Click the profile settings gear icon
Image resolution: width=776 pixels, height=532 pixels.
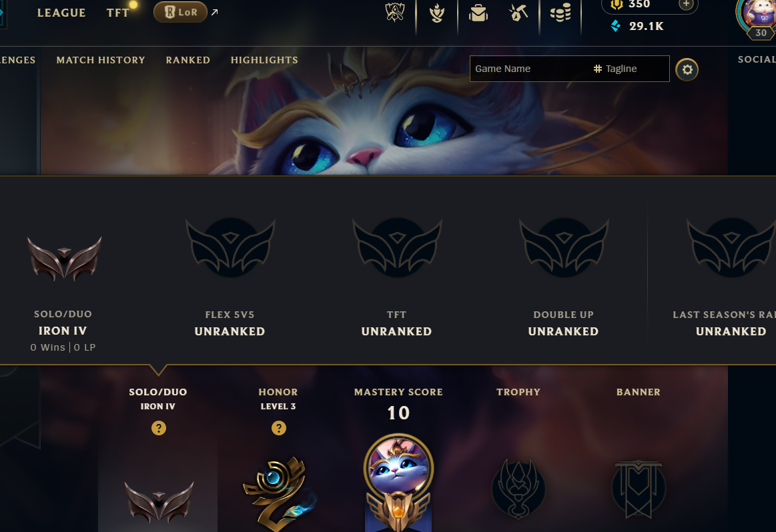pos(687,70)
